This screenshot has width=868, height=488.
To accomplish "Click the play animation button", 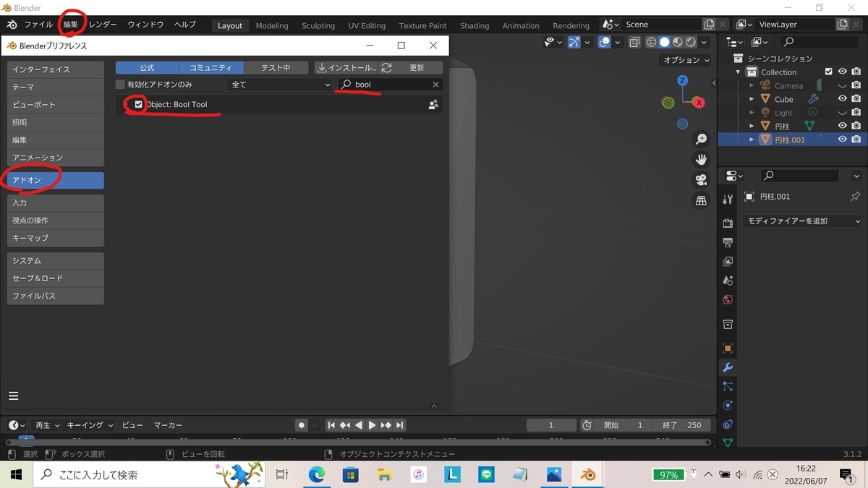I will (x=373, y=425).
